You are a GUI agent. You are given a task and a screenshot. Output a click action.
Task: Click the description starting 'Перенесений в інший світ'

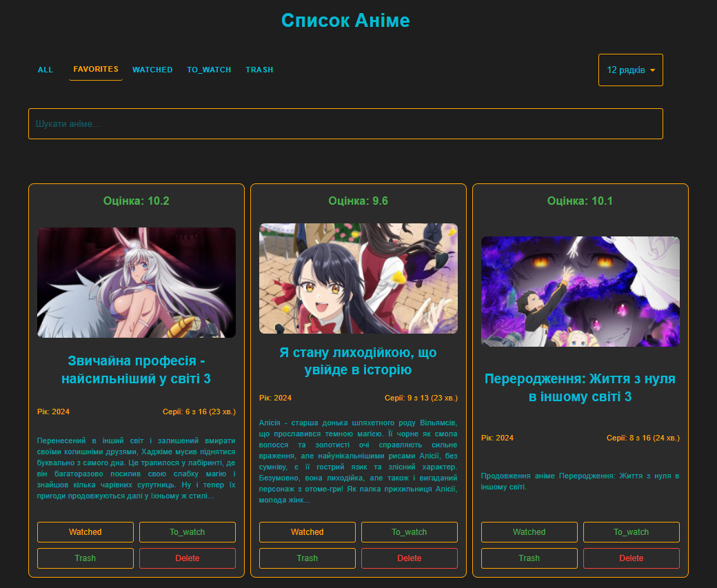[x=137, y=468]
